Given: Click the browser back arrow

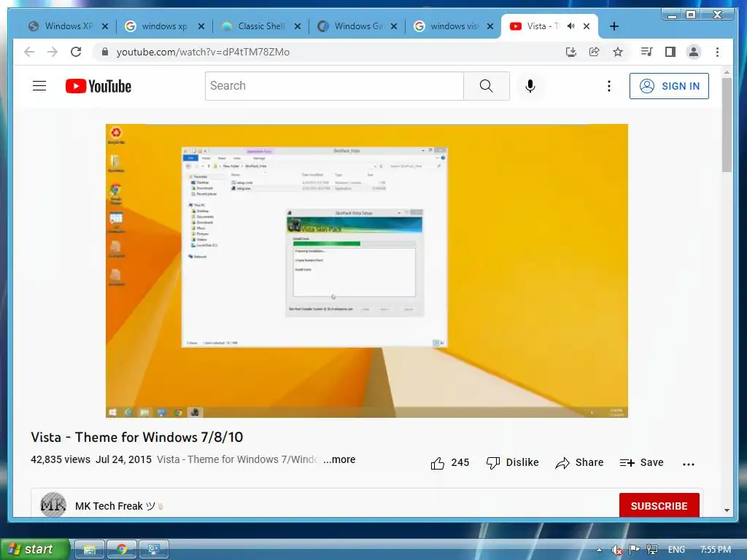Looking at the screenshot, I should (x=29, y=52).
